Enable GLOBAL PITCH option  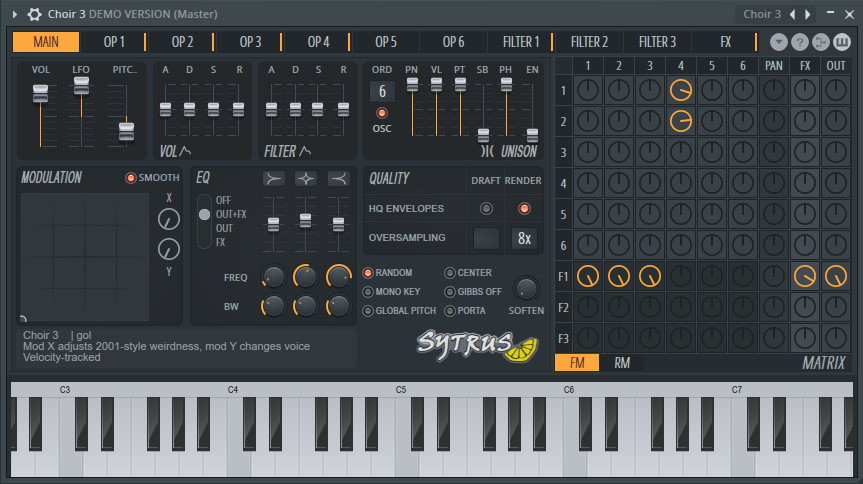(x=399, y=311)
